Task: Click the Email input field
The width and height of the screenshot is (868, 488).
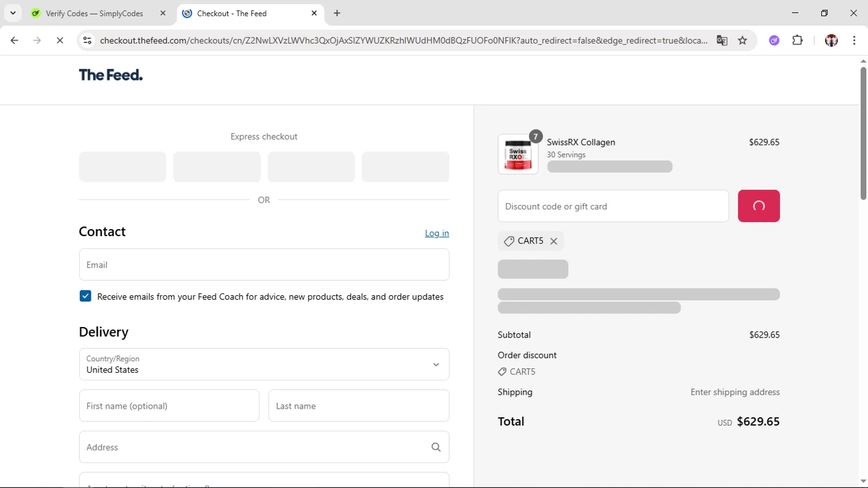Action: [264, 265]
